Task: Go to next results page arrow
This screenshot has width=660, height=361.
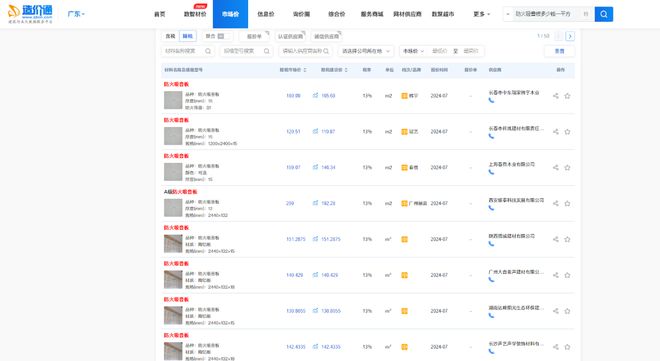Action: [x=570, y=36]
